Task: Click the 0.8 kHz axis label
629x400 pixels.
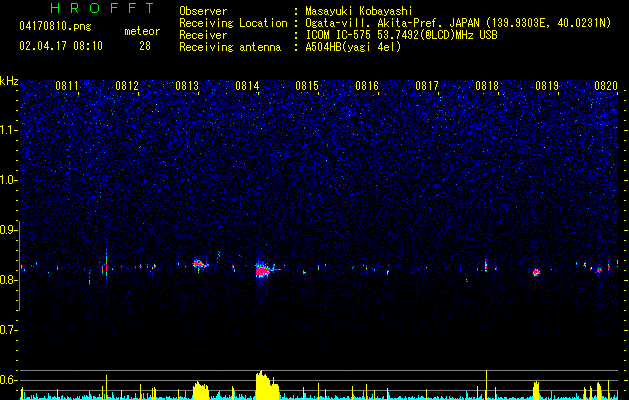Action: tap(8, 280)
